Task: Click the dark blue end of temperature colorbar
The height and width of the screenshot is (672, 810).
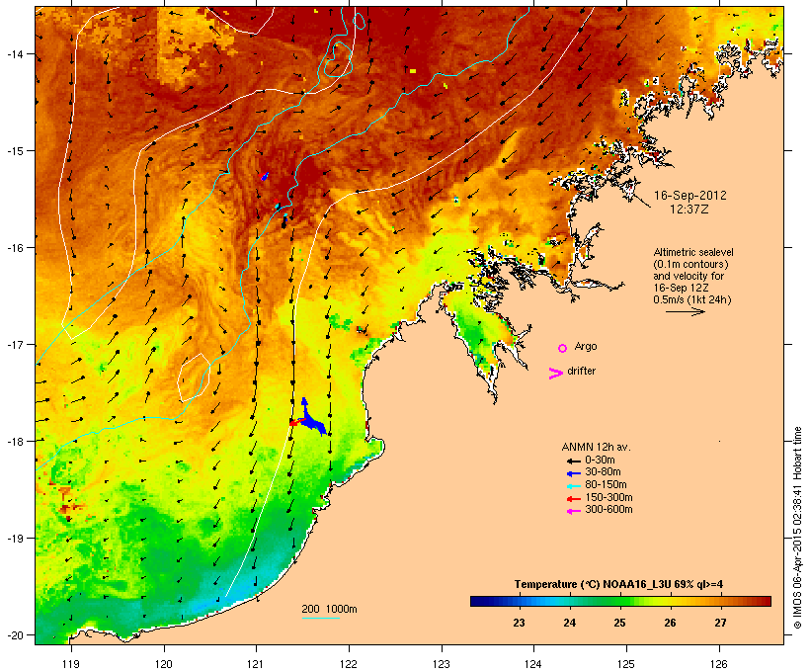Action: tap(478, 601)
